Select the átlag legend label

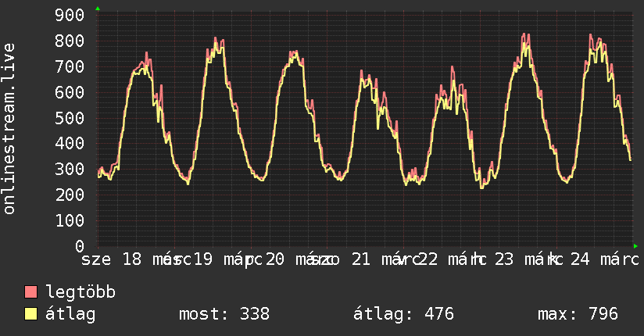[x=70, y=314]
